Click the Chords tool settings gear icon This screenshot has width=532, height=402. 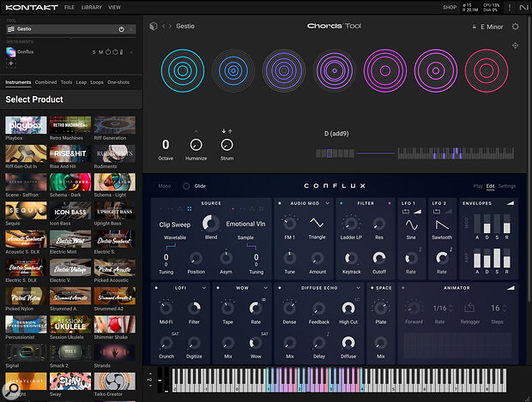[515, 27]
